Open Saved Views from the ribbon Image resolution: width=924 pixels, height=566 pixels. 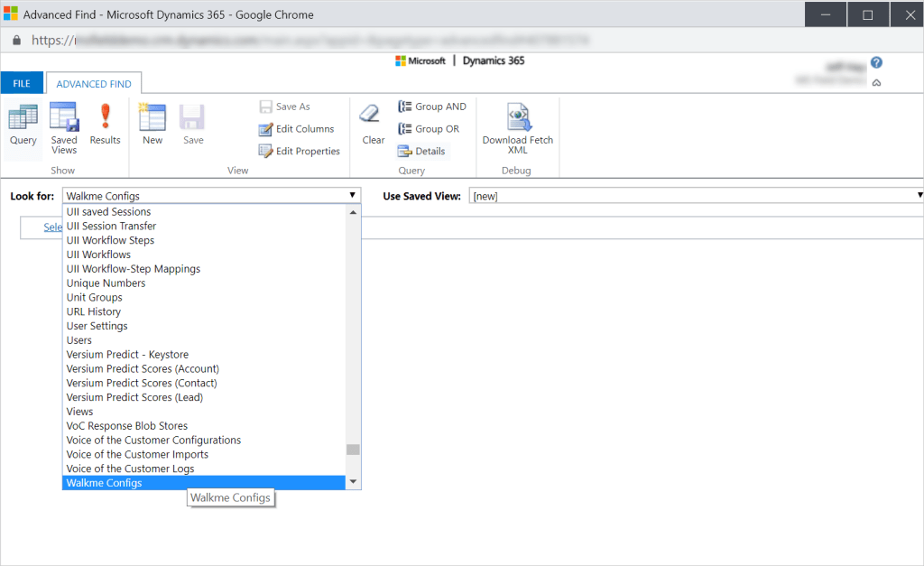[x=64, y=127]
